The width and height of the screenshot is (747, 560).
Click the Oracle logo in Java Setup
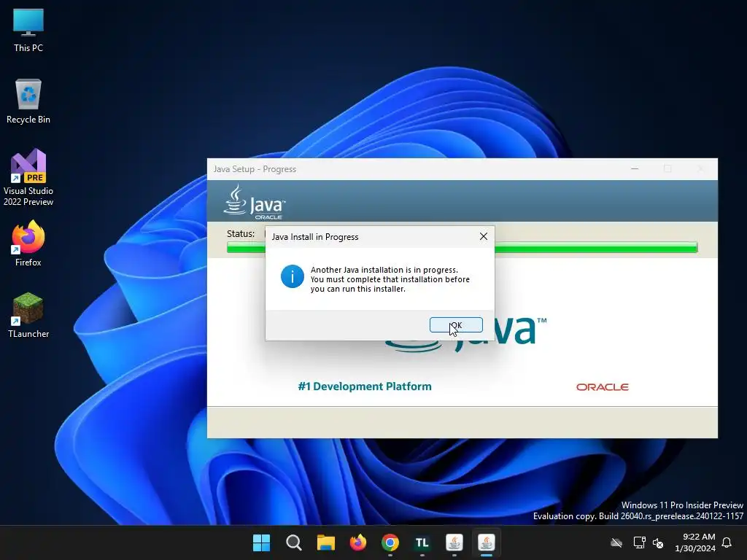pos(602,386)
